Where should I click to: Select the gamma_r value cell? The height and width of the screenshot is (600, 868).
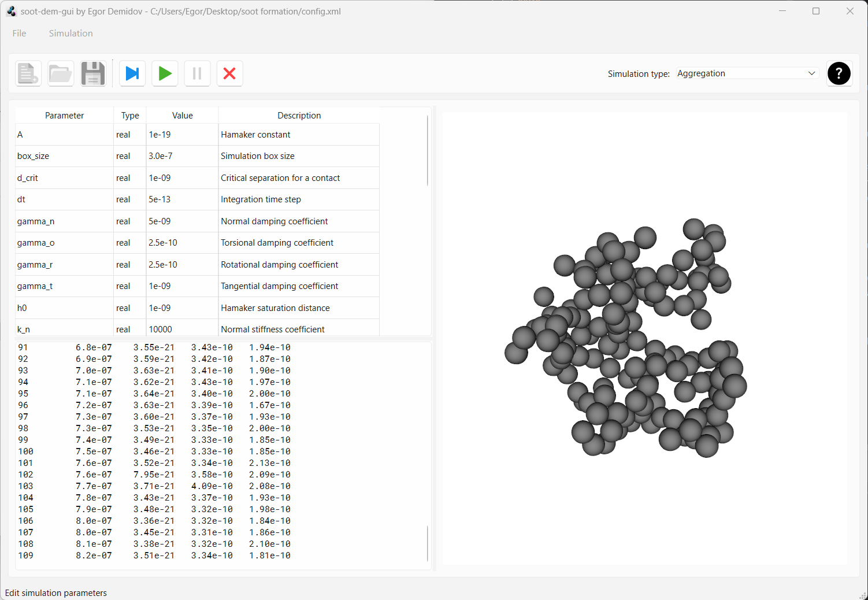[182, 265]
